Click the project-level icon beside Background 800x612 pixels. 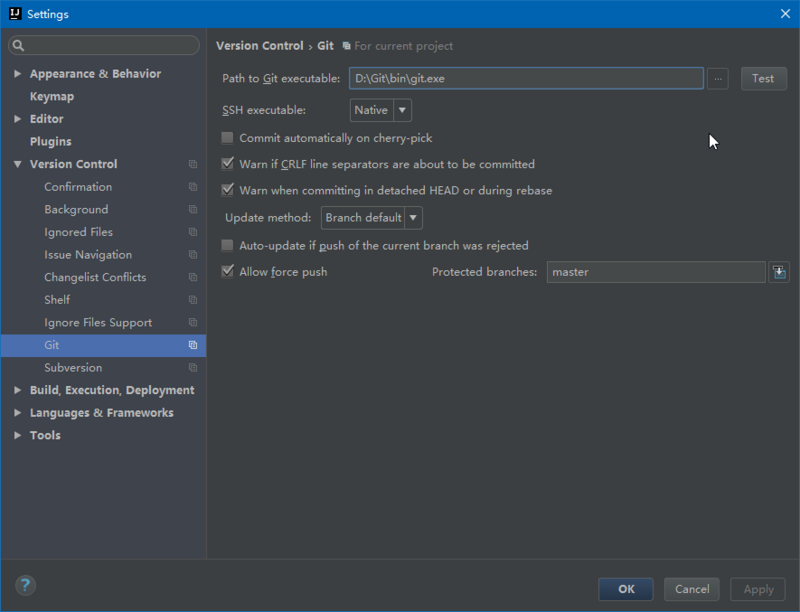(x=193, y=209)
